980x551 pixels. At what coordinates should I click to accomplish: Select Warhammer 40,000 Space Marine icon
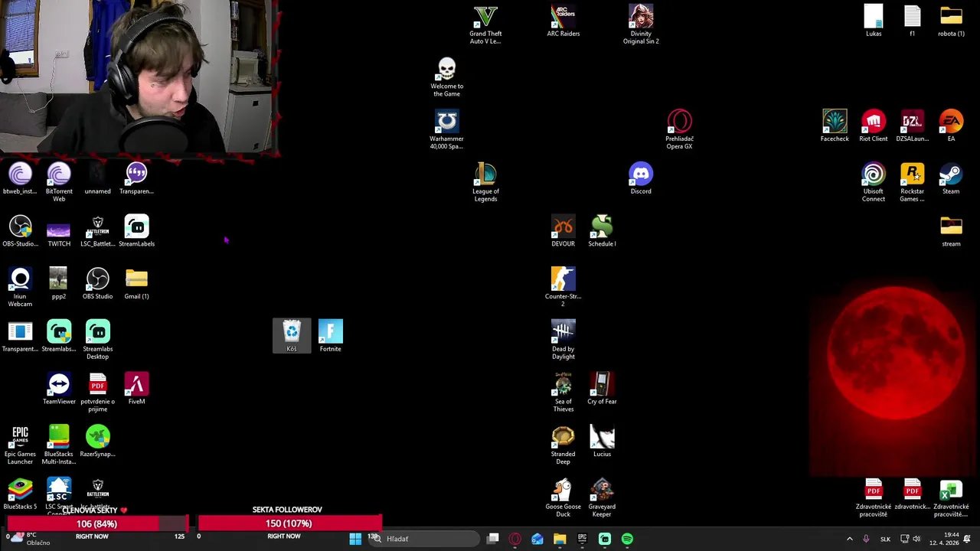point(446,130)
